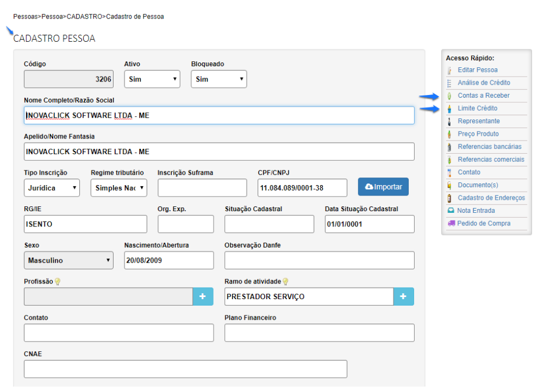Click the Pedido de Compra truck icon
The image size is (544, 392).
point(451,223)
